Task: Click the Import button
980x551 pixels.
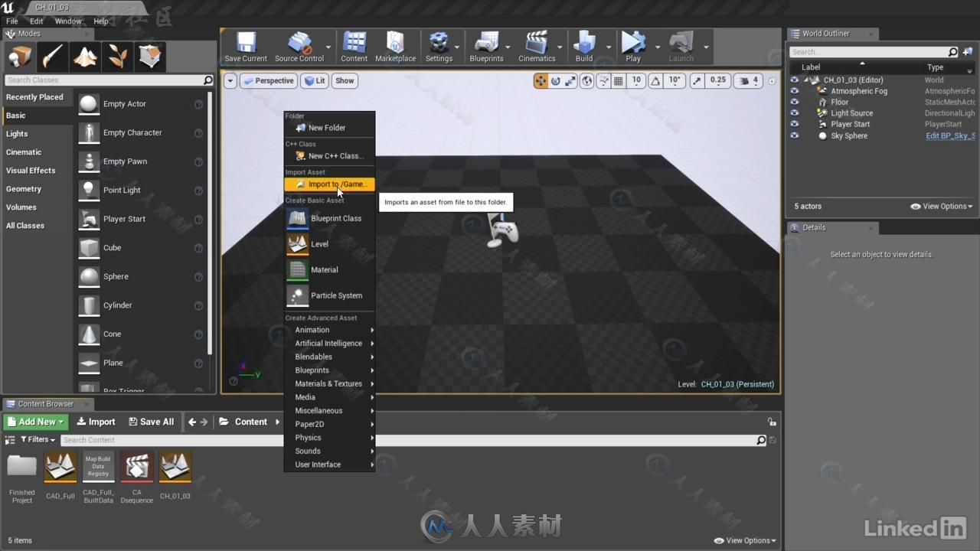Action: pyautogui.click(x=96, y=422)
